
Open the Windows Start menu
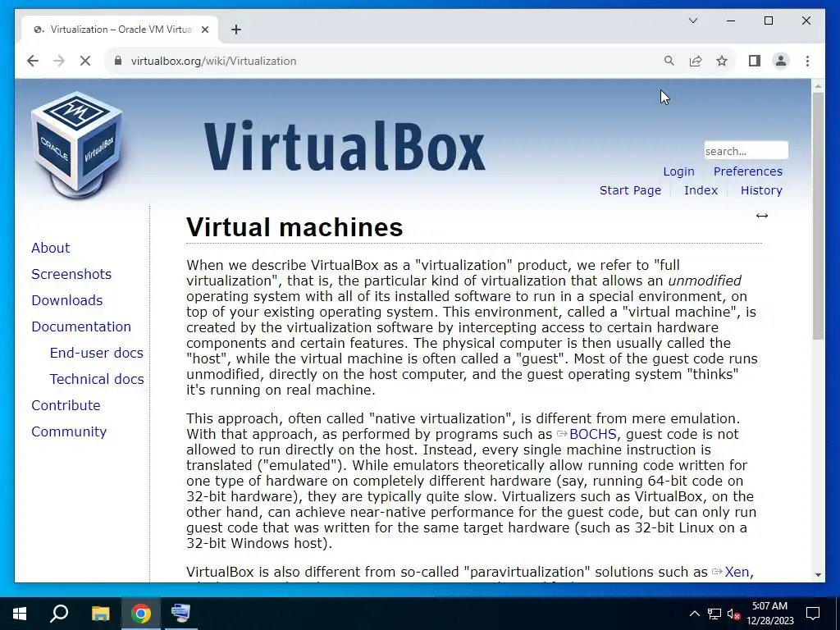pos(20,614)
